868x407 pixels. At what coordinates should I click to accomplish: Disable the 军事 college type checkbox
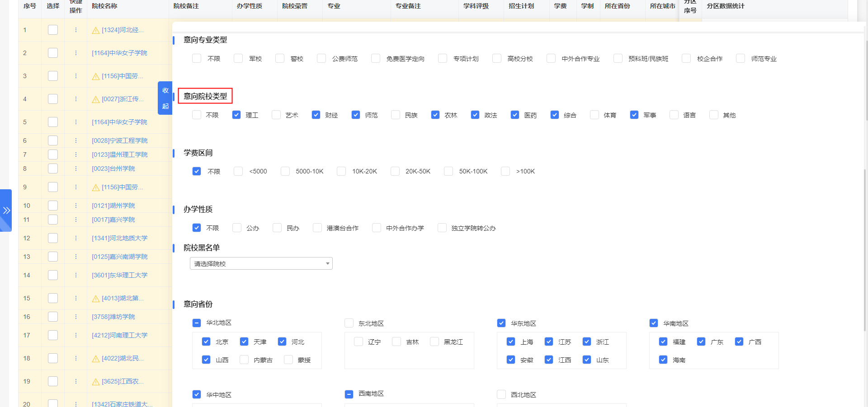(634, 115)
